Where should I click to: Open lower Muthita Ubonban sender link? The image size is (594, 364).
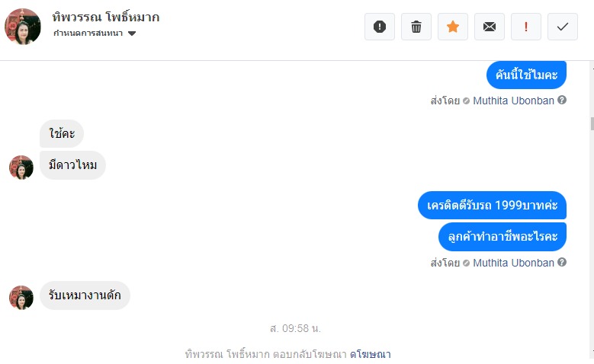(513, 263)
